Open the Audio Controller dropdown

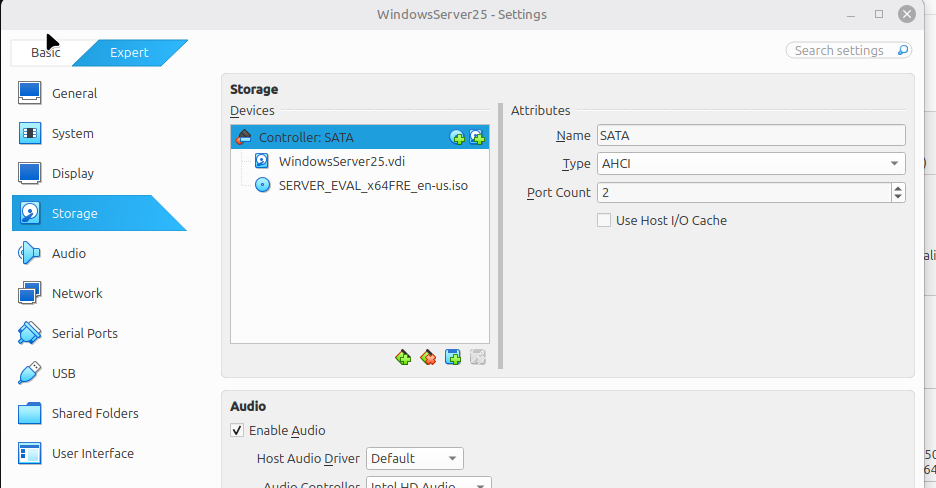pos(429,483)
